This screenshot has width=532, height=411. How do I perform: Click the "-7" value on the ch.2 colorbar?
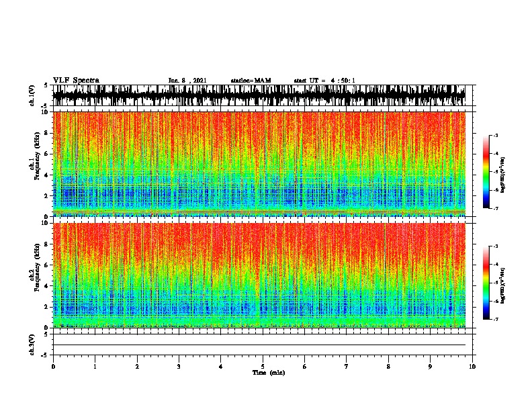pos(496,319)
